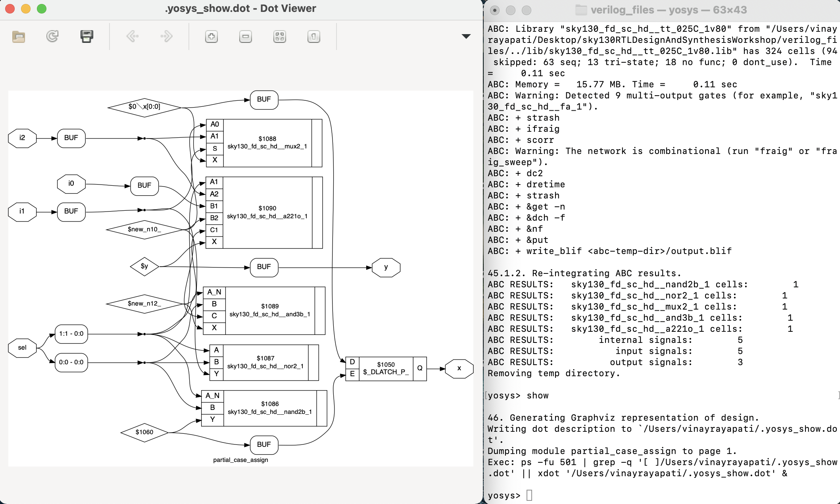Image resolution: width=840 pixels, height=504 pixels.
Task: Focus the verilog_files terminal window title bar
Action: (x=663, y=10)
